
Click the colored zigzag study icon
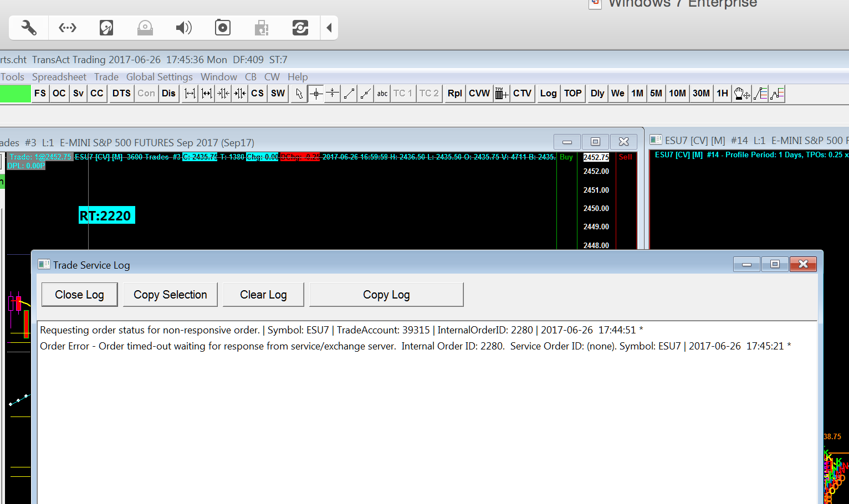pos(778,94)
